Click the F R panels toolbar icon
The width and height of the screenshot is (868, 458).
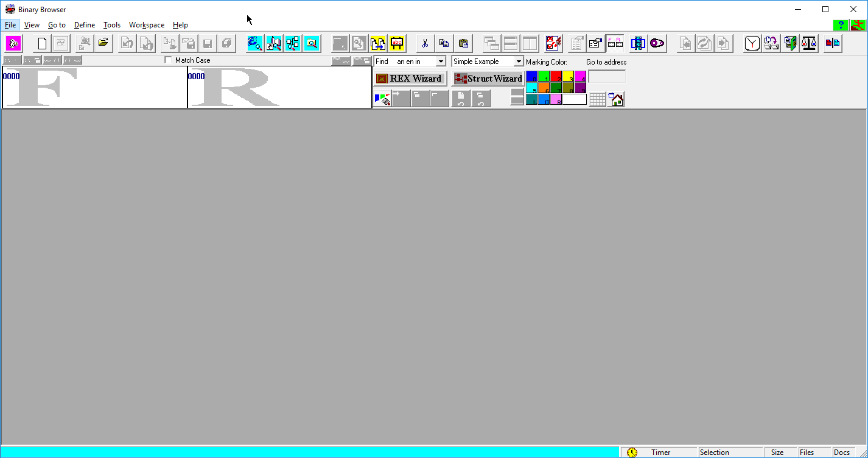point(615,43)
